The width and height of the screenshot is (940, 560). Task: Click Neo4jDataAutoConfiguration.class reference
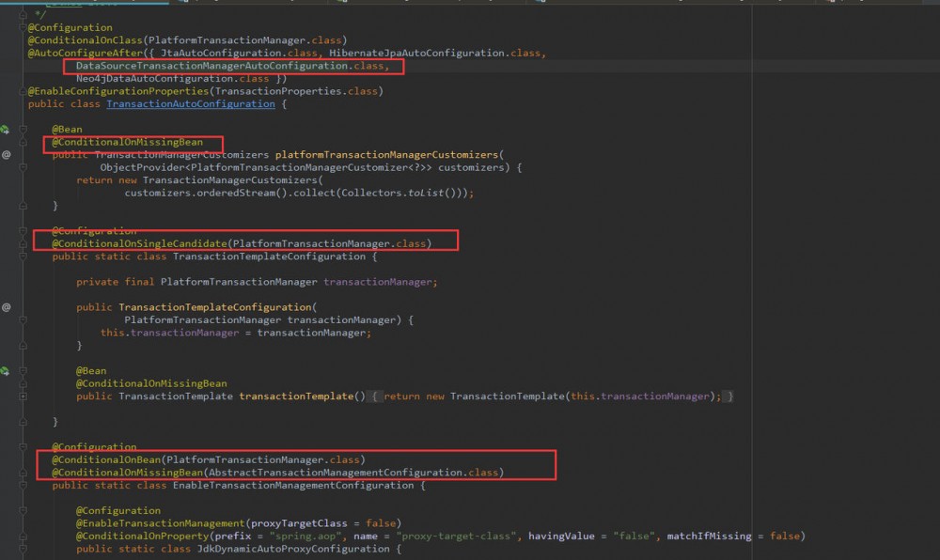172,79
